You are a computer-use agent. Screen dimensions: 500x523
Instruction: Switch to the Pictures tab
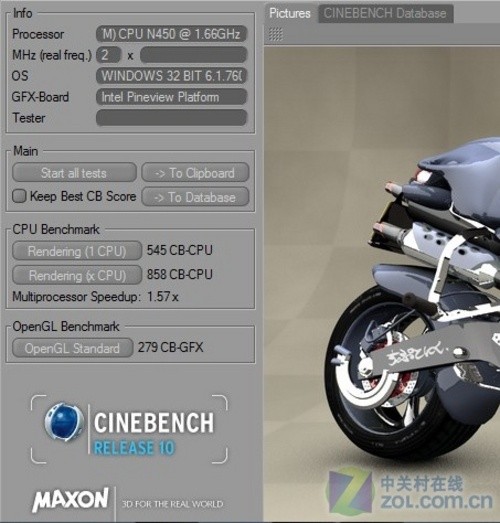coord(290,13)
